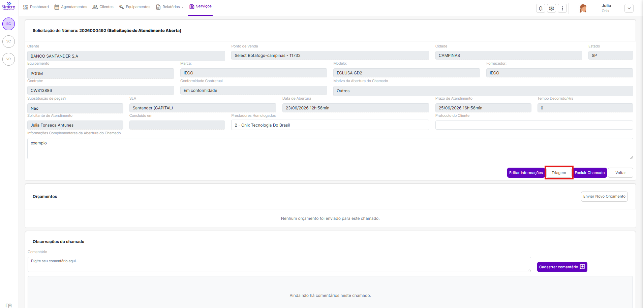Select the VC sidebar circle icon

pyautogui.click(x=9, y=59)
